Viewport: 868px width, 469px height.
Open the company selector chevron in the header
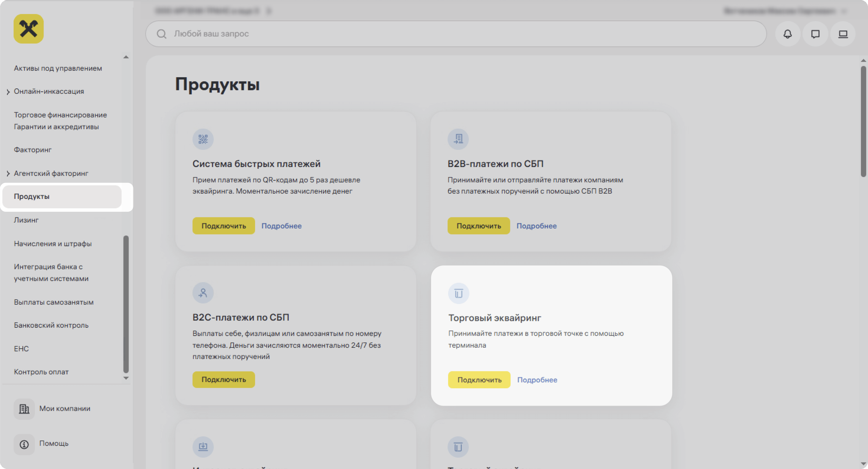click(x=269, y=11)
